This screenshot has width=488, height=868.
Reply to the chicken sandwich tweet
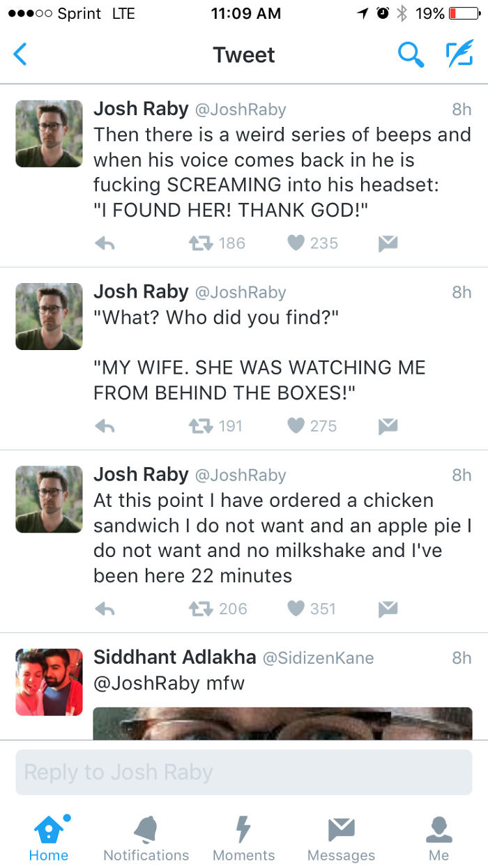coord(105,609)
